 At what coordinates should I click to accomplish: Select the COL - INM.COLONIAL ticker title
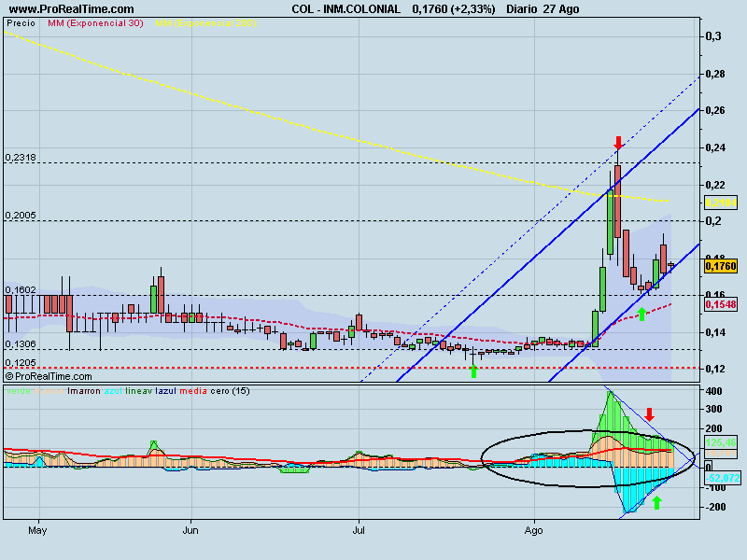[x=345, y=9]
